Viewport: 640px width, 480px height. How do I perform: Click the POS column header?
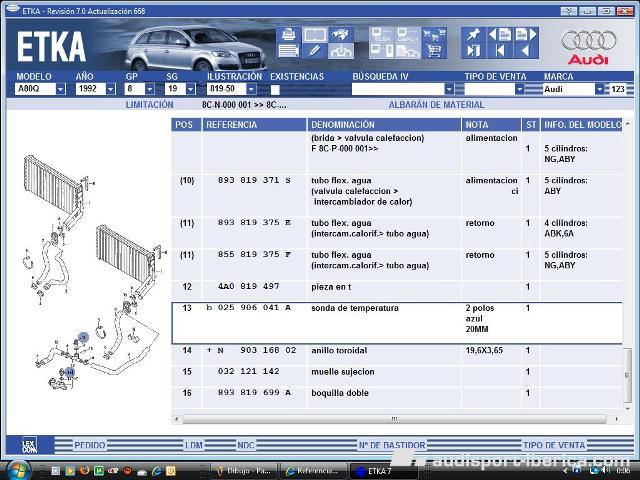(x=186, y=124)
